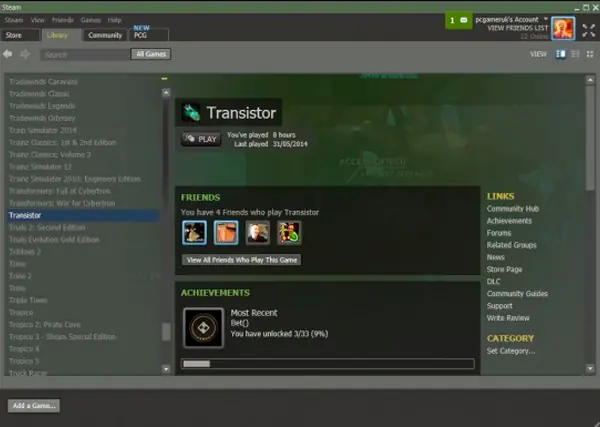Open the All Games filter dropdown
This screenshot has width=600, height=427.
pos(151,54)
